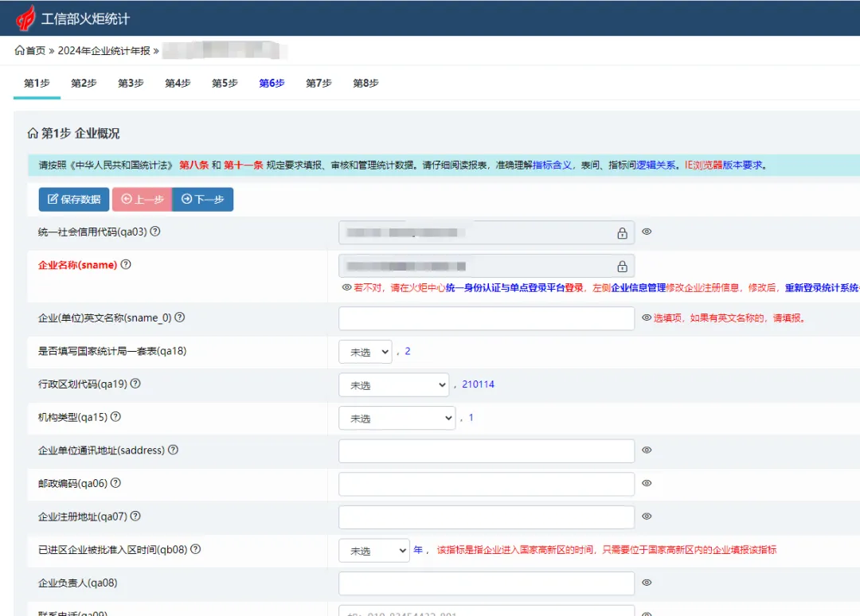Click help icon next to 英文名称(sname_0)
This screenshot has width=860, height=616.
(x=179, y=318)
